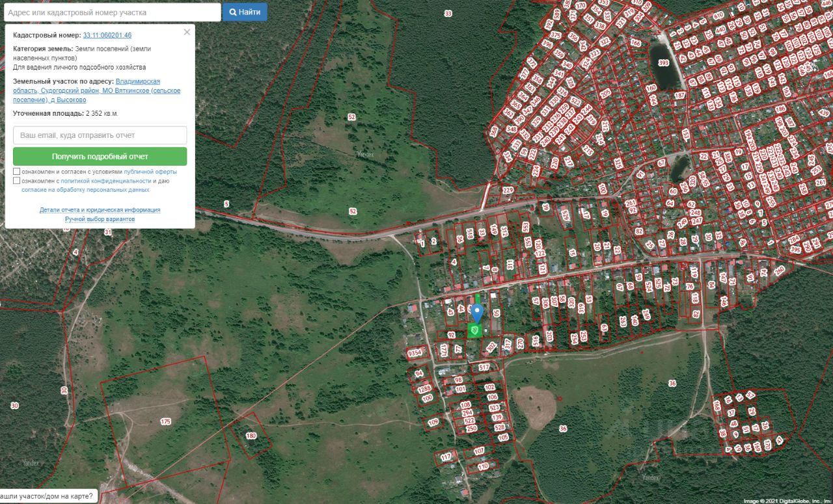Select parcel 522 on the map

469,421
